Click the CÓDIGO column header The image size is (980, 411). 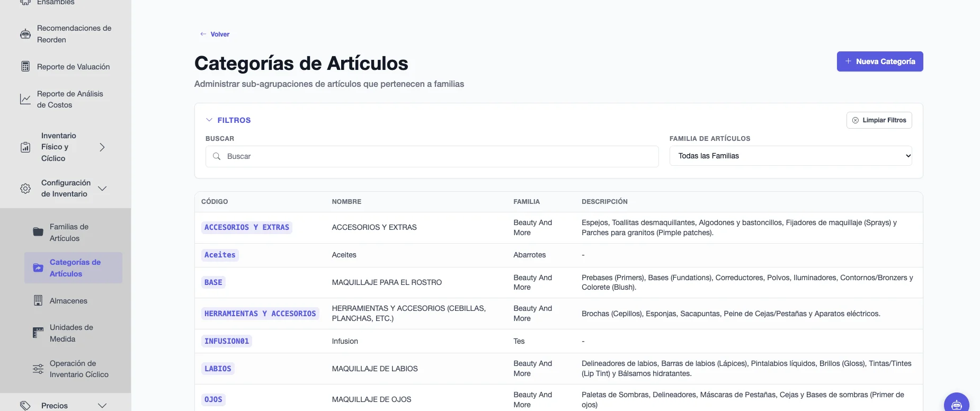pyautogui.click(x=215, y=202)
